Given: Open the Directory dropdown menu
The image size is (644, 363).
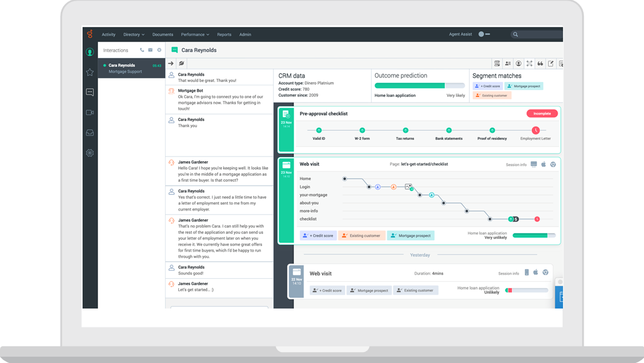Looking at the screenshot, I should click(x=134, y=34).
